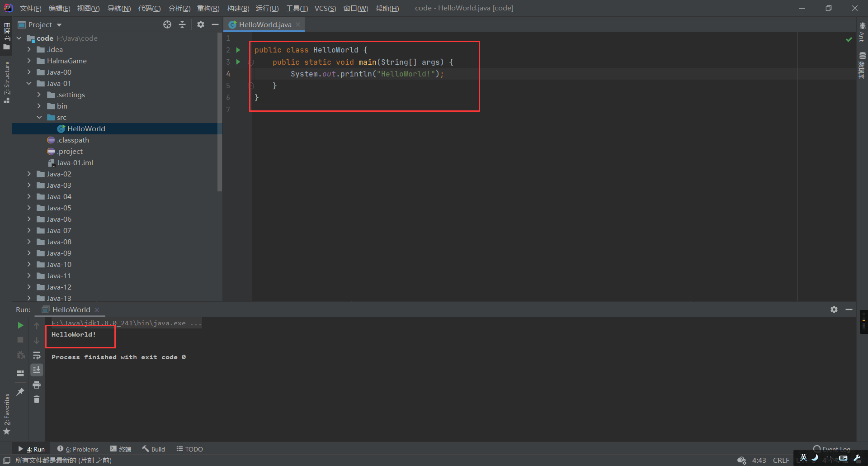The height and width of the screenshot is (466, 868).
Task: Click the CRLF line separator indicator
Action: pos(781,460)
